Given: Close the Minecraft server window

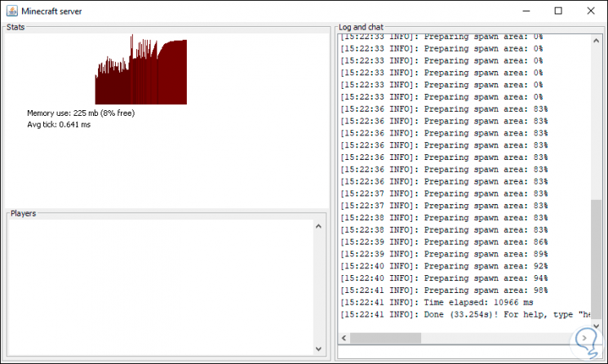Looking at the screenshot, I should pos(591,11).
